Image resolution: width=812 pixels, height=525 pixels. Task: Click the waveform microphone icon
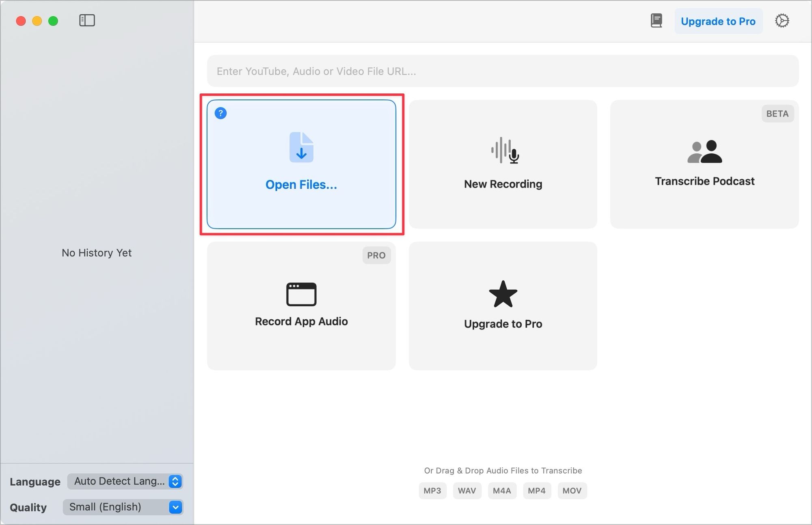(x=505, y=150)
